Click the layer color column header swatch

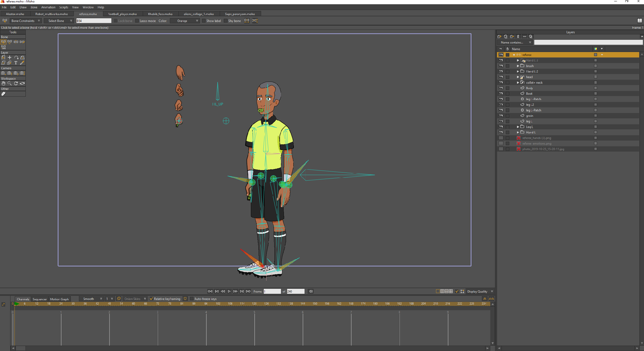pyautogui.click(x=595, y=49)
